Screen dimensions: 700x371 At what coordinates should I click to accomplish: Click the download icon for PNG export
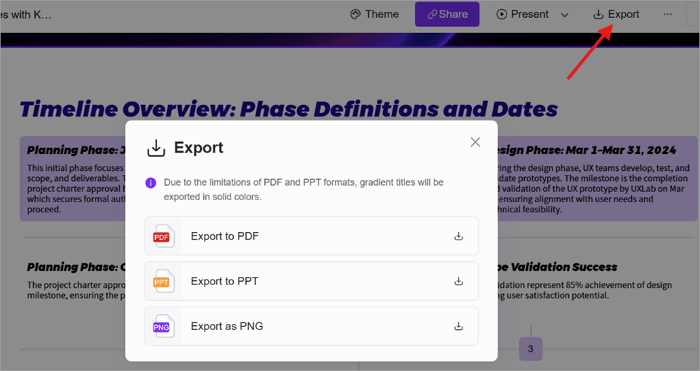[x=458, y=326]
